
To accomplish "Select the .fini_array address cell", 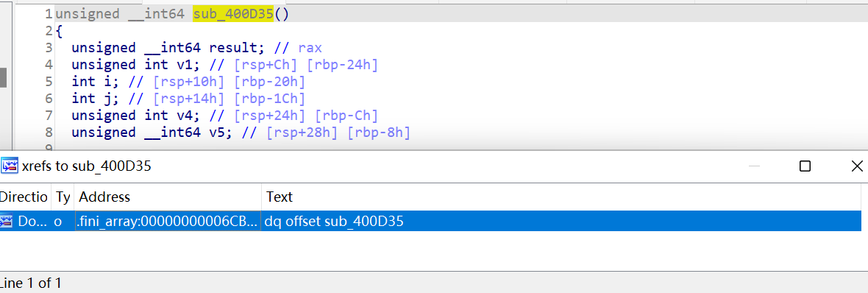I will click(168, 222).
